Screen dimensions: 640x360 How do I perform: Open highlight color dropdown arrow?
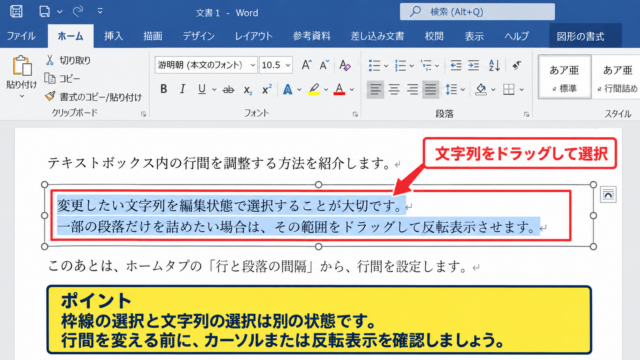pyautogui.click(x=326, y=90)
